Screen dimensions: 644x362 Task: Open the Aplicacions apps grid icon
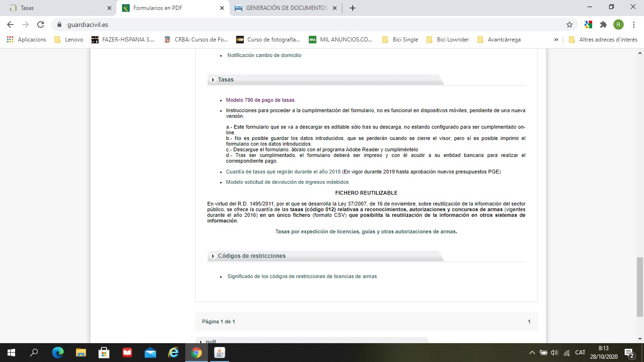click(x=10, y=40)
